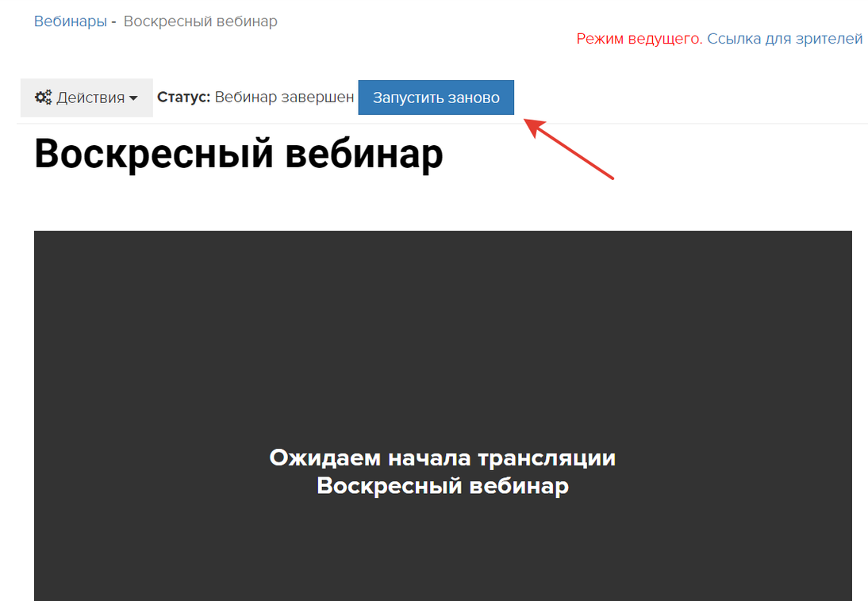The height and width of the screenshot is (601, 868).
Task: Click the large Воскресный вебинар page heading
Action: coord(238,153)
